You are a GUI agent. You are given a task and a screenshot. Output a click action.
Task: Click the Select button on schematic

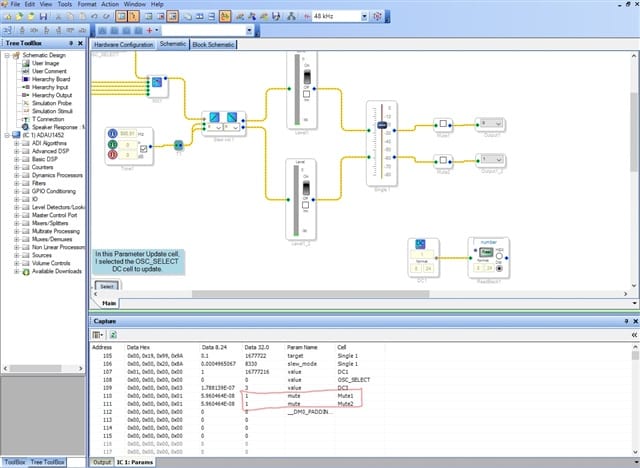point(107,286)
